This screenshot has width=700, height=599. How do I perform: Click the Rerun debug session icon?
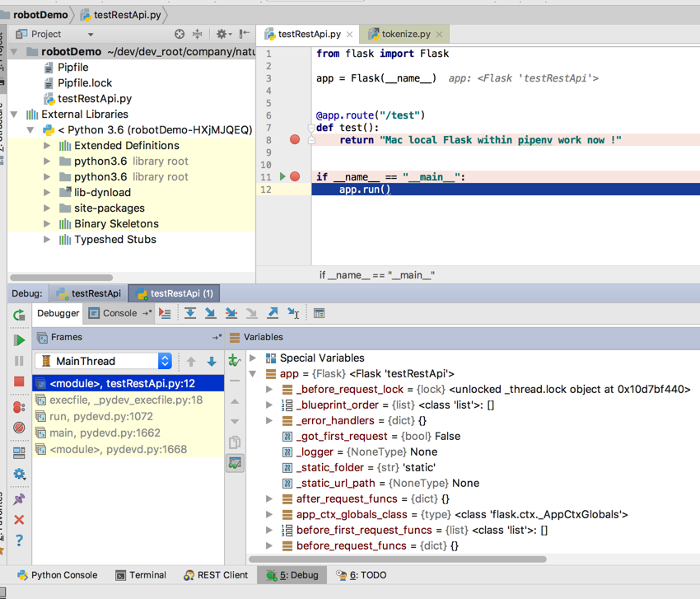coord(19,315)
